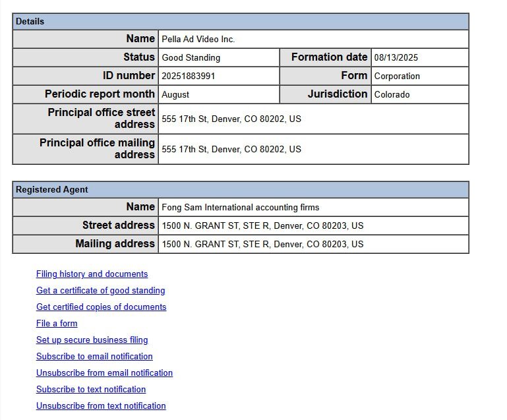Image resolution: width=507 pixels, height=420 pixels.
Task: Click the formation date 08/13/2025
Action: coord(396,58)
